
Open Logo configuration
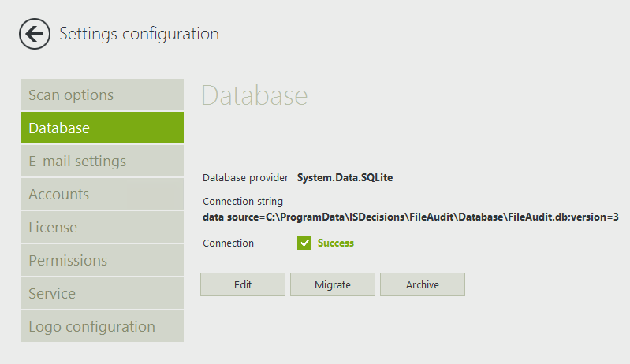click(102, 326)
